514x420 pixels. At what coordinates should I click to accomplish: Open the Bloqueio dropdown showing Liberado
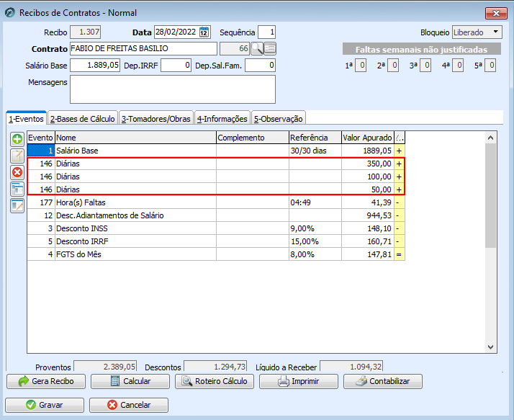coord(477,32)
